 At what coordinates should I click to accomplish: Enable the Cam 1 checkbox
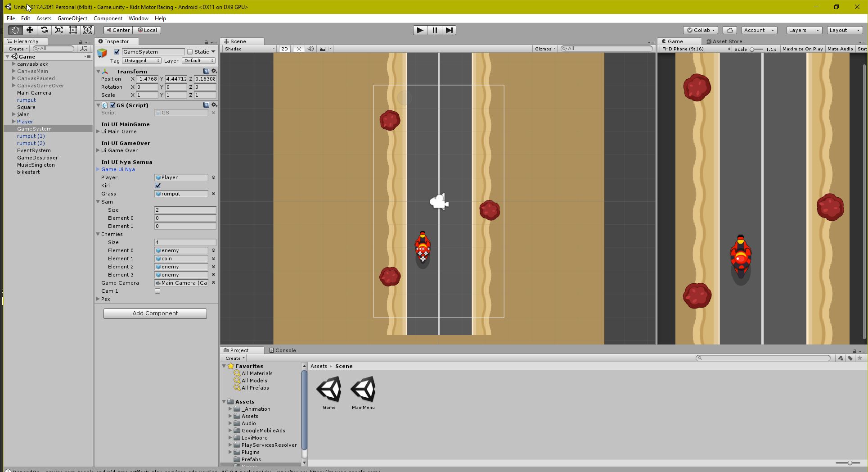[x=157, y=291]
